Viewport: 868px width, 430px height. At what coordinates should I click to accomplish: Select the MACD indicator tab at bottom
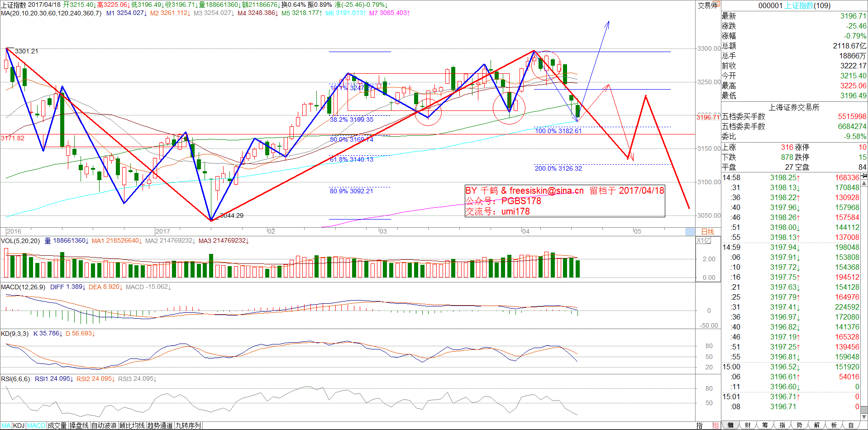(36, 425)
